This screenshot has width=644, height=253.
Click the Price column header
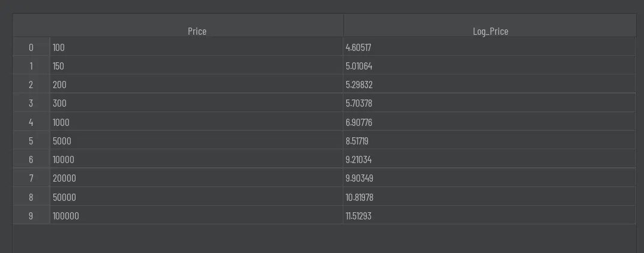197,31
